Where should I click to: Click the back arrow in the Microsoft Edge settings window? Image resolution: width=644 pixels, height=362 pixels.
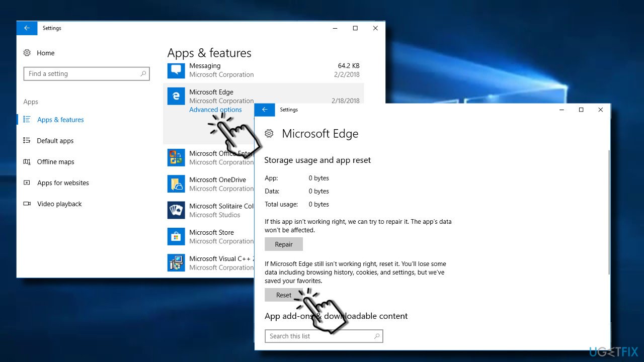[x=265, y=110]
